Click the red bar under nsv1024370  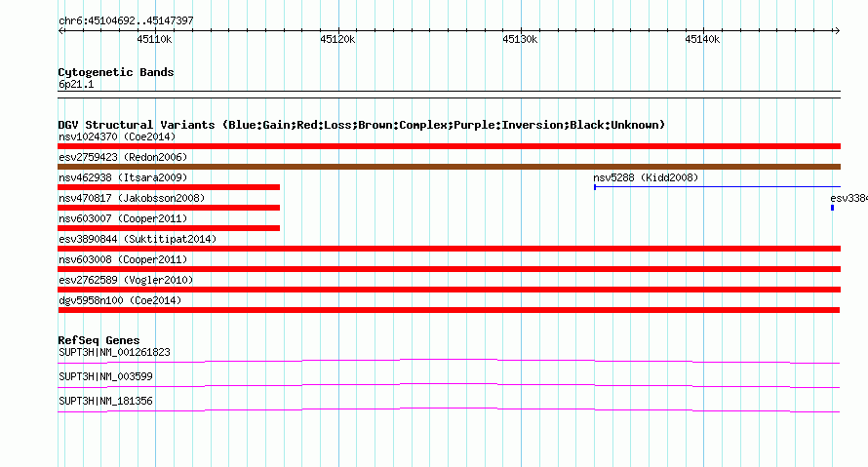449,146
